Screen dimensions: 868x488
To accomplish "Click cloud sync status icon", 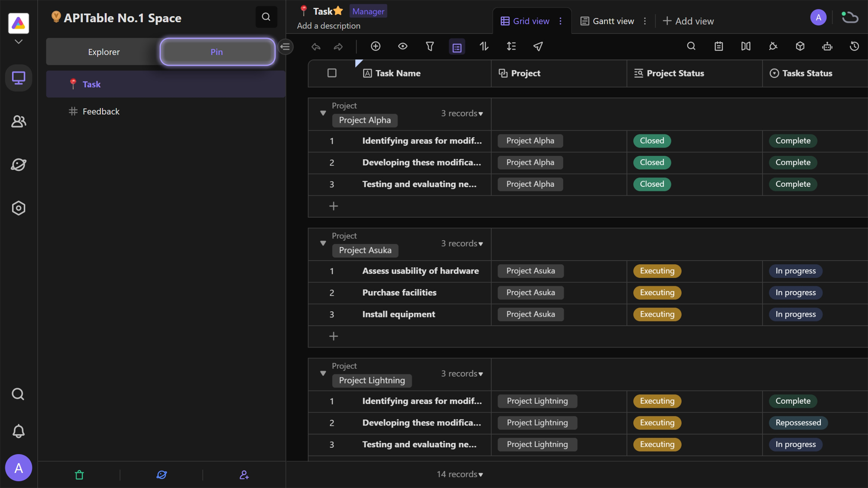I will (850, 17).
